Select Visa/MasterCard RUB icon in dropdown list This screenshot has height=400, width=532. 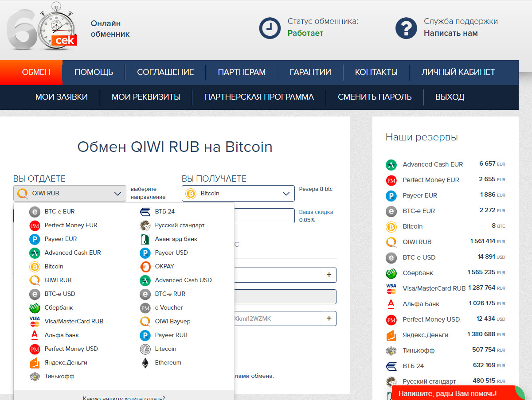coord(35,322)
